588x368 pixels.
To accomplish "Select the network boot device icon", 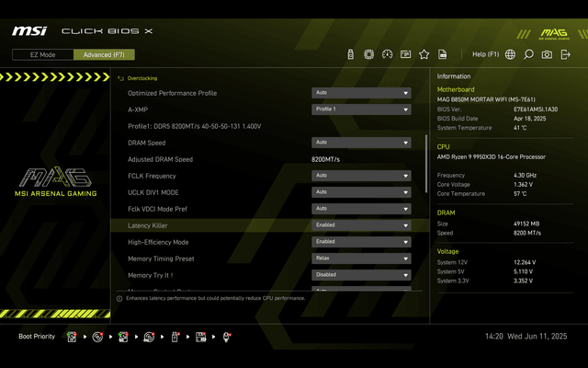I will coord(227,337).
